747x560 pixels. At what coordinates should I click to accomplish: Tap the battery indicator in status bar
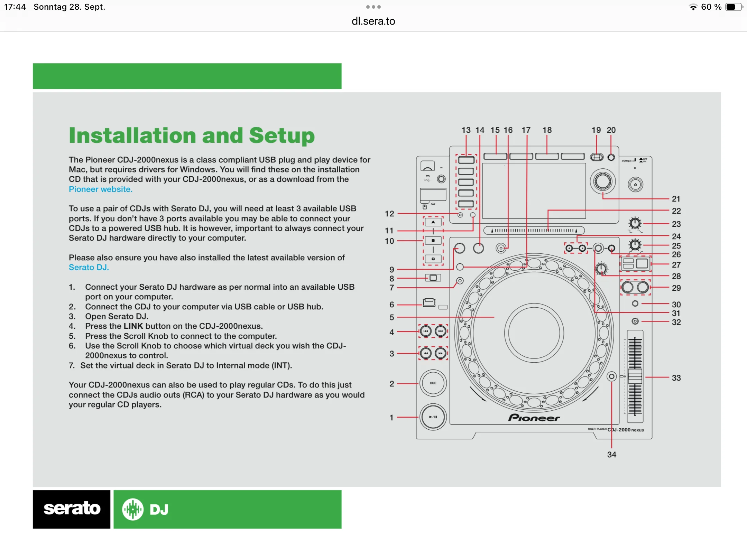(733, 7)
